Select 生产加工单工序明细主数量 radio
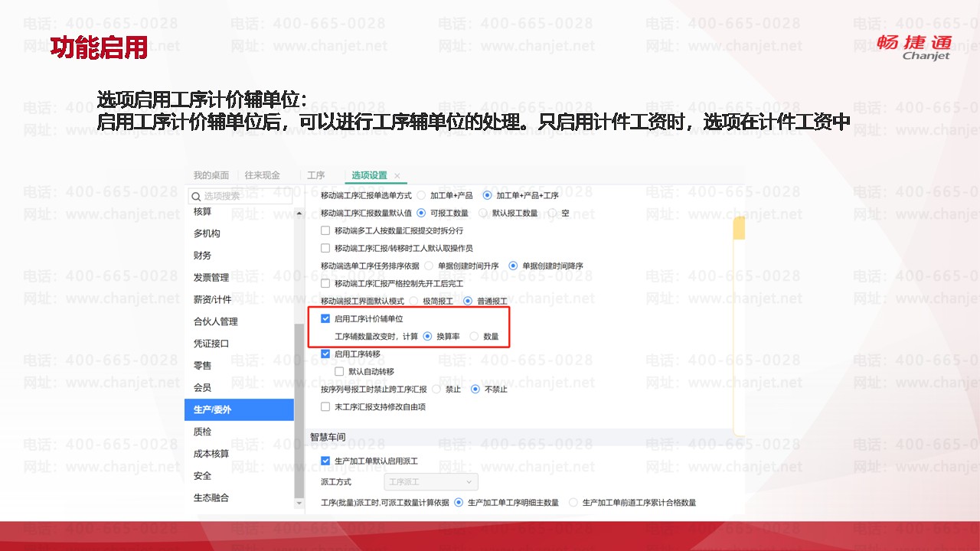Screen dimensions: 980x551 [459, 503]
